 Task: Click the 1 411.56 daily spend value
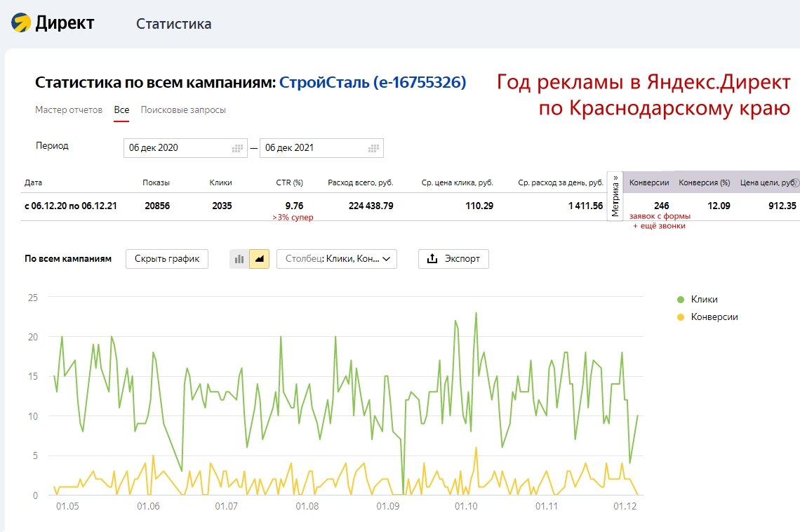[586, 206]
